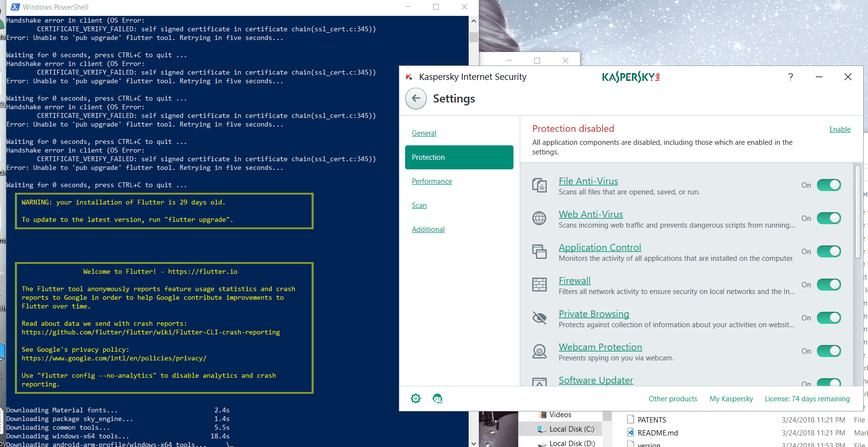The image size is (868, 447).
Task: Click the back arrow in Kaspersky Settings
Action: coord(416,99)
